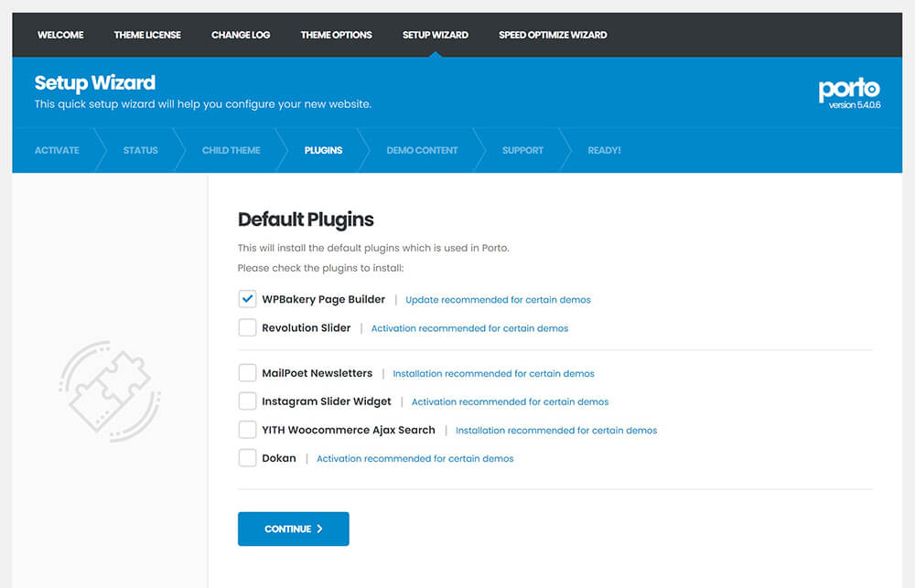Enable Revolution Slider plugin
Viewport: 915px width, 588px height.
pos(247,327)
